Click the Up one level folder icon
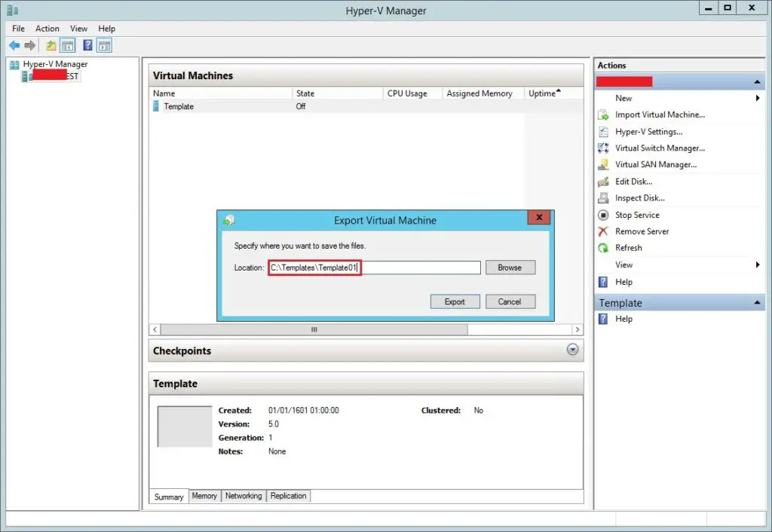The image size is (772, 532). (51, 46)
